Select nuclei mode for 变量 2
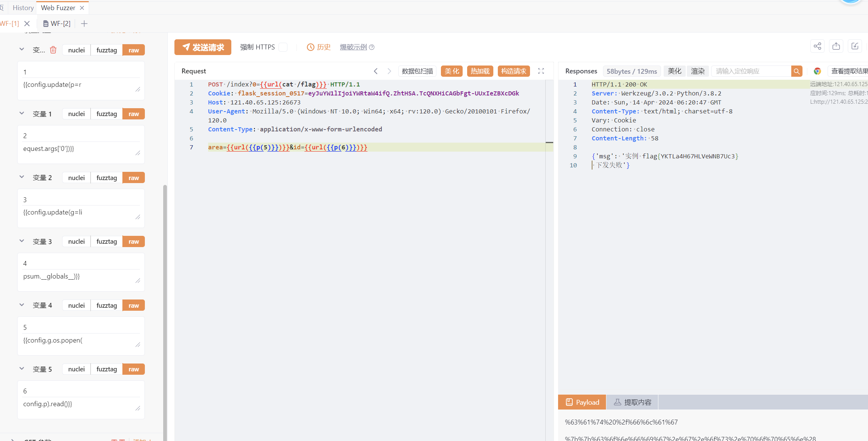Image resolution: width=868 pixels, height=441 pixels. [76, 178]
